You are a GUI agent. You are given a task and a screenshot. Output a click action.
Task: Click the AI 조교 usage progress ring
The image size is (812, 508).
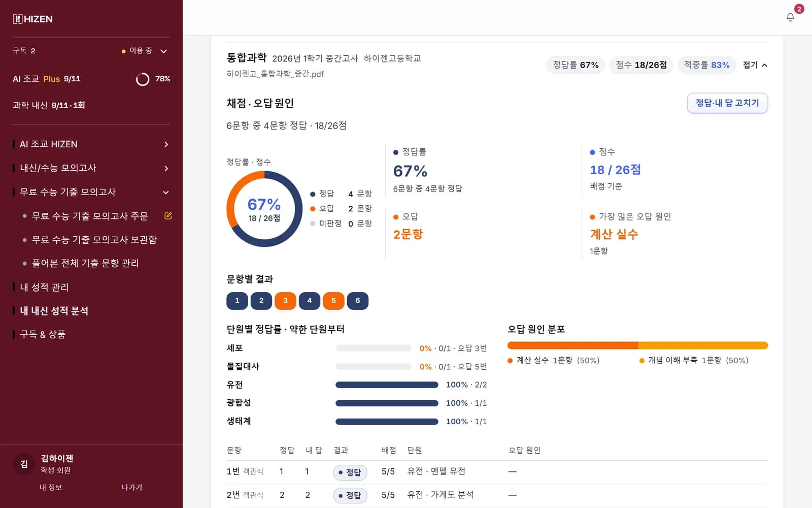click(x=143, y=79)
